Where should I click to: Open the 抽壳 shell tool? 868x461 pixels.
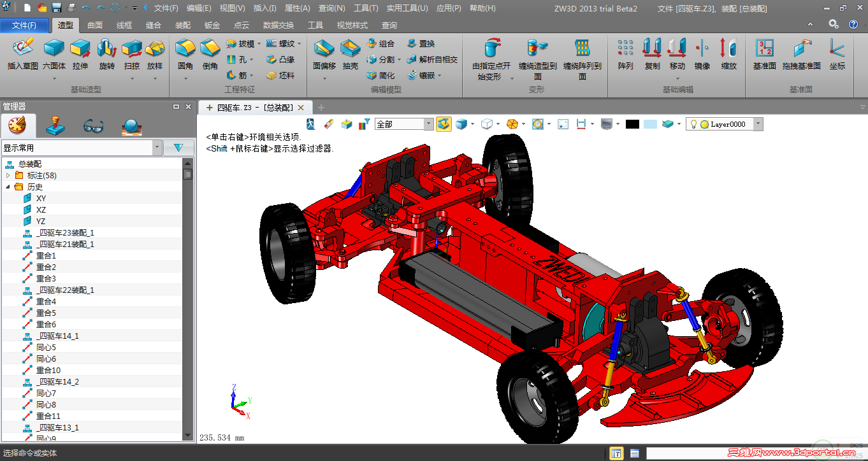(x=351, y=54)
